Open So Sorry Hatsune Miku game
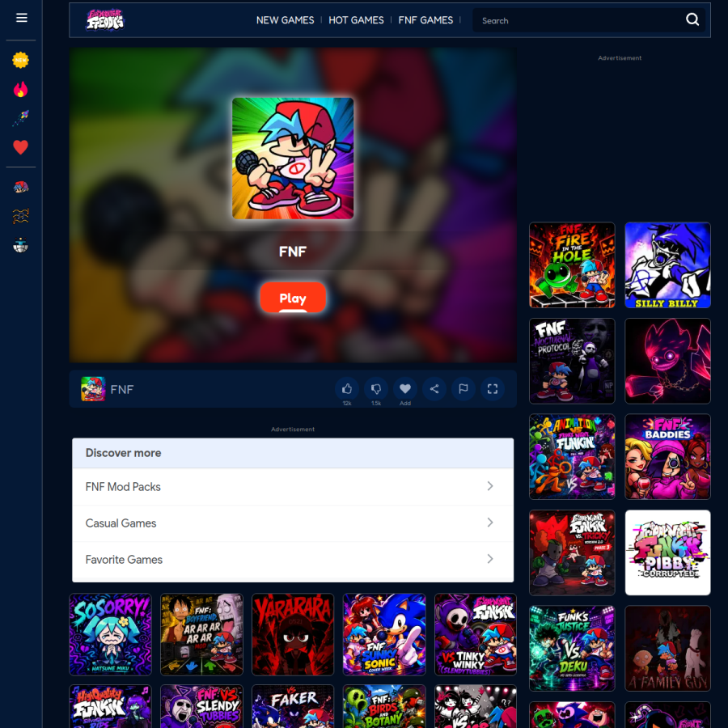The width and height of the screenshot is (728, 728). [111, 634]
